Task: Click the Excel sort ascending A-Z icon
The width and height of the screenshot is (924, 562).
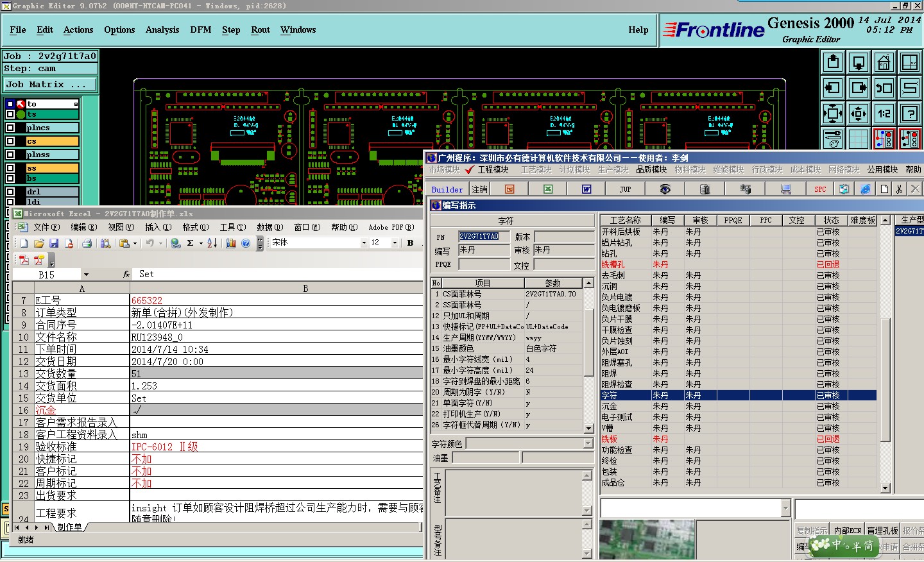Action: pos(212,243)
